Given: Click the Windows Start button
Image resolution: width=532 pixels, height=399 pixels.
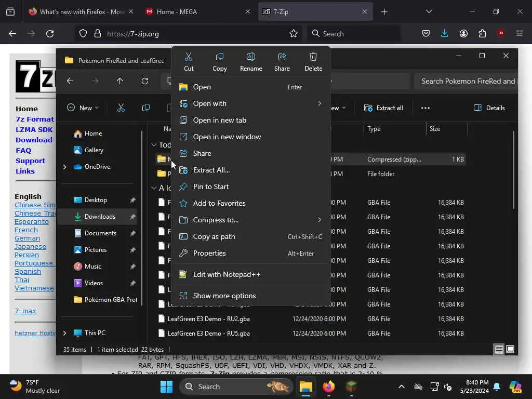Looking at the screenshot, I should click(166, 387).
